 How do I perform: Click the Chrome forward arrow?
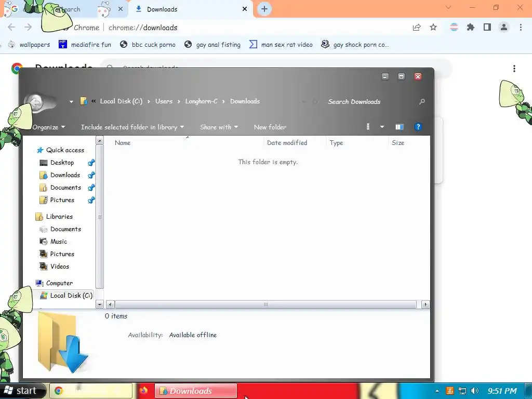pos(28,27)
